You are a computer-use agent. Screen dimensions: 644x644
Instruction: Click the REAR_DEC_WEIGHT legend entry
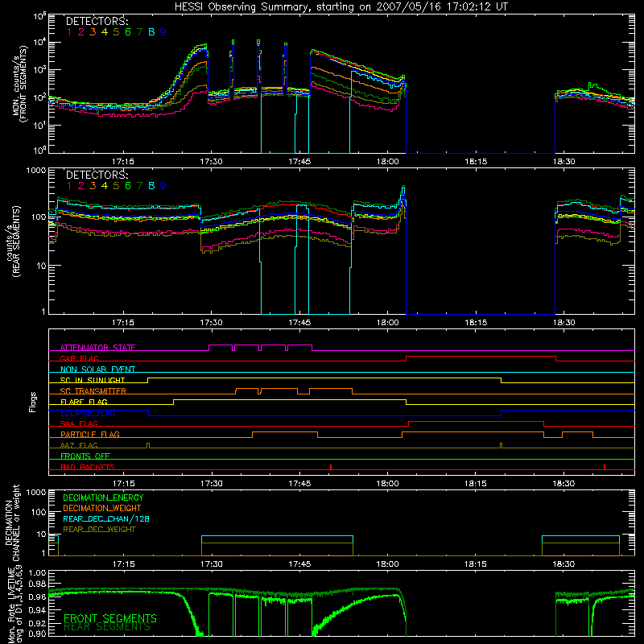(x=99, y=530)
